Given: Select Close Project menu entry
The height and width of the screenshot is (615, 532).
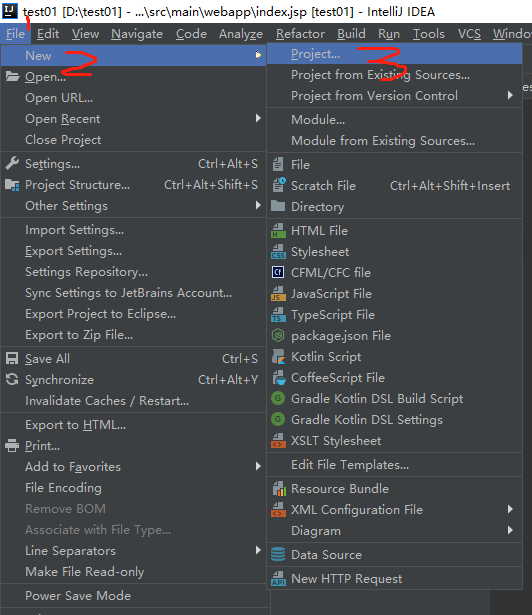Looking at the screenshot, I should (x=133, y=140).
